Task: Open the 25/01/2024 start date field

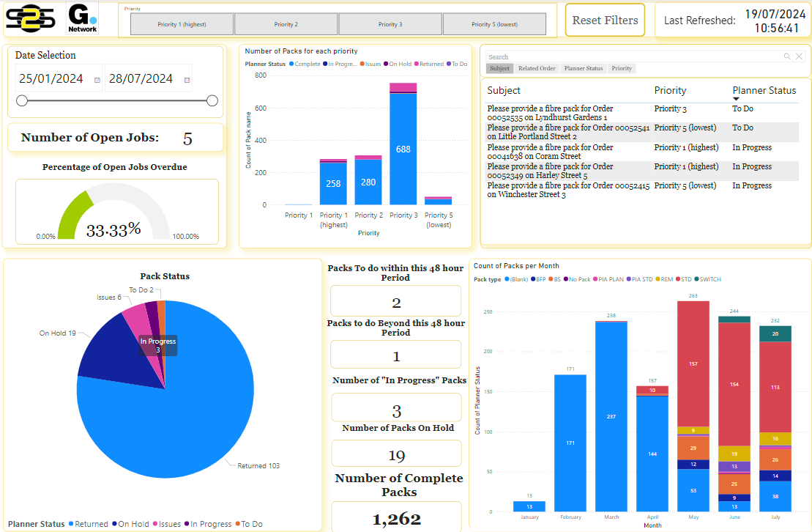Action: (x=51, y=79)
